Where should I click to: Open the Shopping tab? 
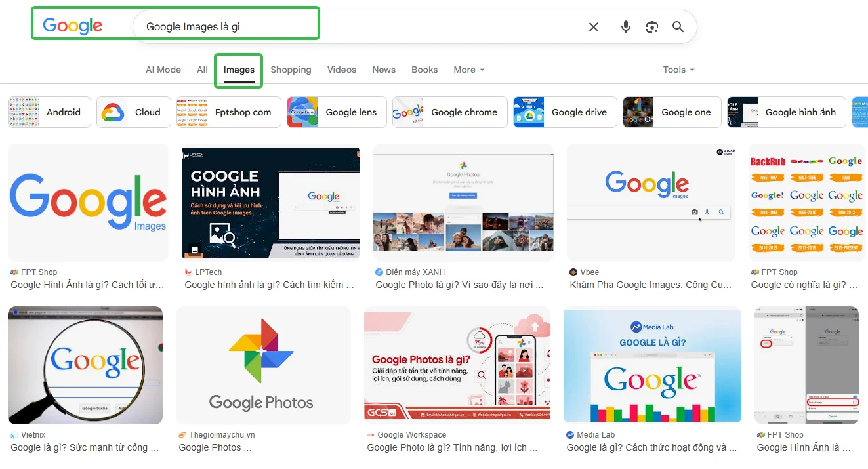click(x=291, y=70)
